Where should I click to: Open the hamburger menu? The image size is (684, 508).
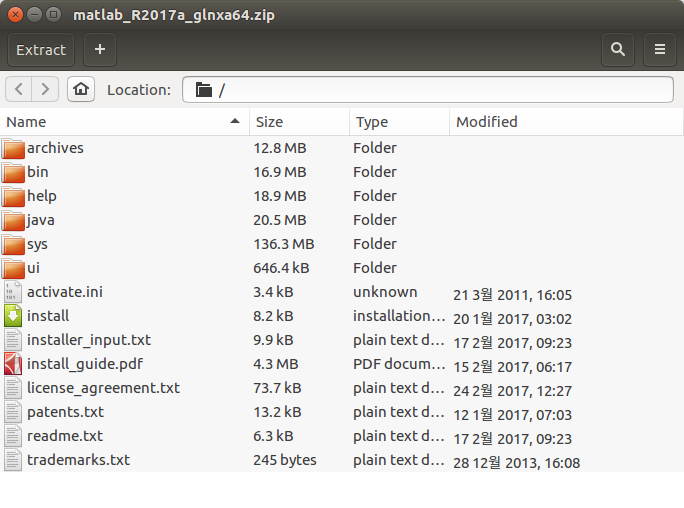(660, 50)
